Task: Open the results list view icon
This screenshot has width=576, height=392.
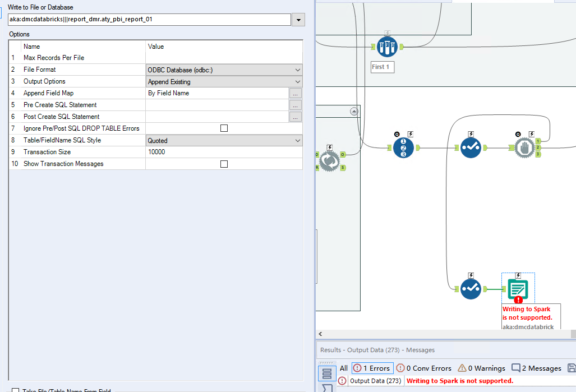Action: (326, 373)
